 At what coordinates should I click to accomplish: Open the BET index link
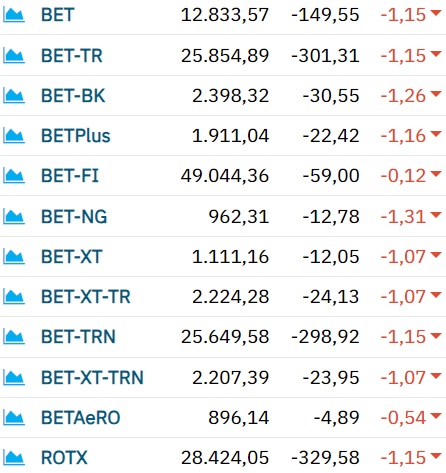point(57,15)
